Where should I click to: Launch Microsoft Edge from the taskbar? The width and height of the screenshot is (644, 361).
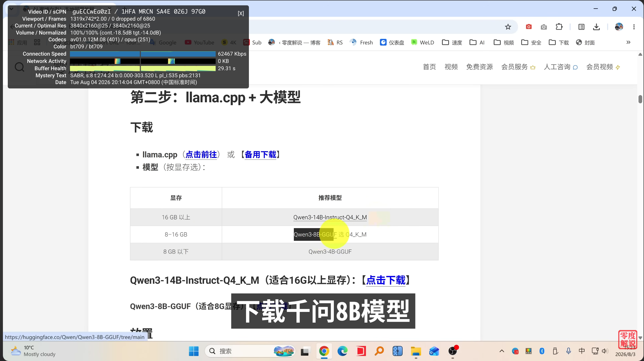point(342,351)
